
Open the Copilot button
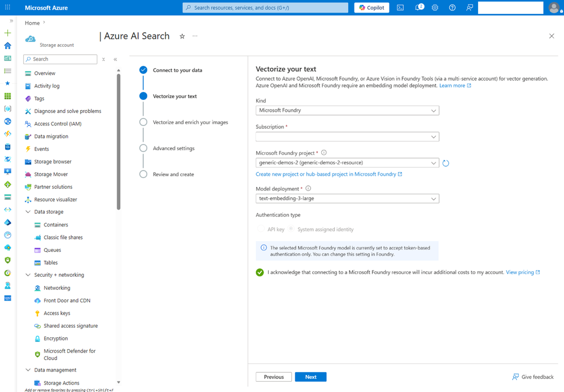(371, 7)
